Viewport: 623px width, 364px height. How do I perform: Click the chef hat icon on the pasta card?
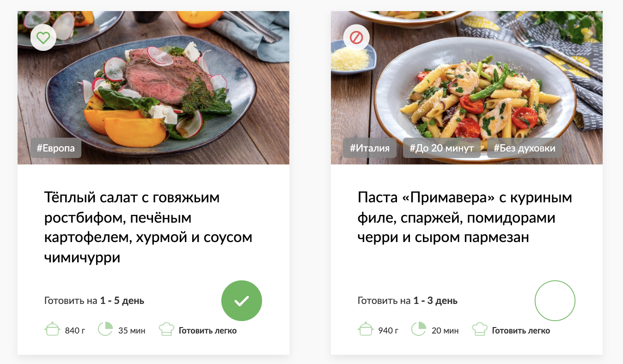(x=480, y=329)
